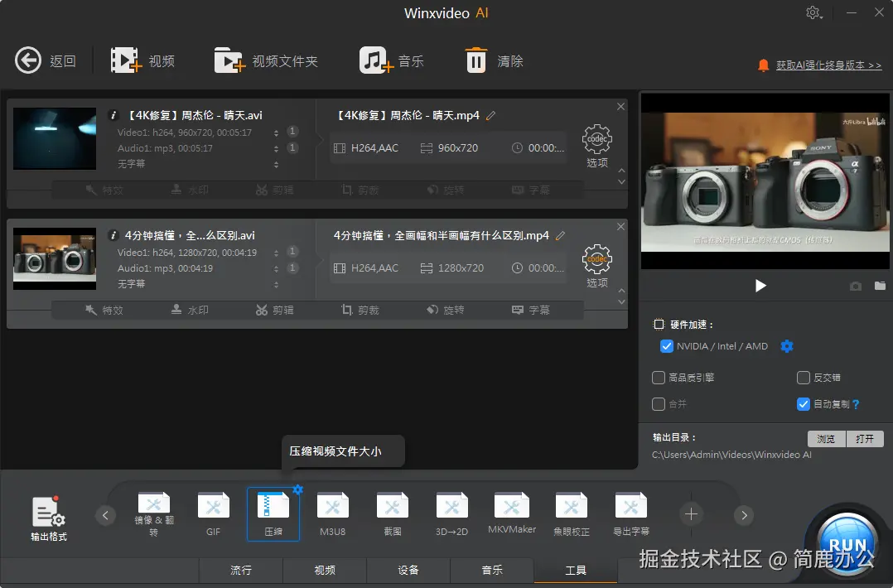Image resolution: width=893 pixels, height=588 pixels.
Task: Toggle NVIDIA / Intel / AMD acceleration
Action: pyautogui.click(x=666, y=346)
